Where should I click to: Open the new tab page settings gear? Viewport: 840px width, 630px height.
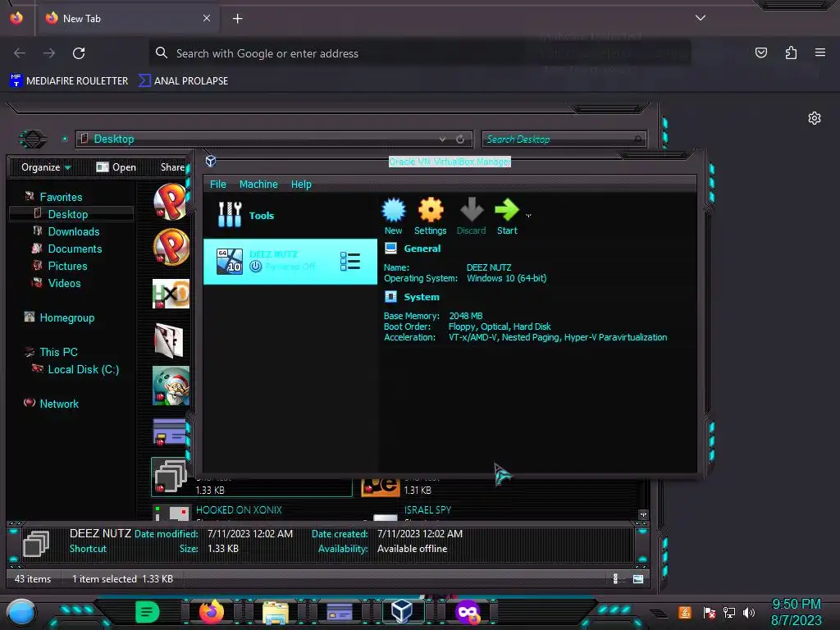pyautogui.click(x=815, y=118)
